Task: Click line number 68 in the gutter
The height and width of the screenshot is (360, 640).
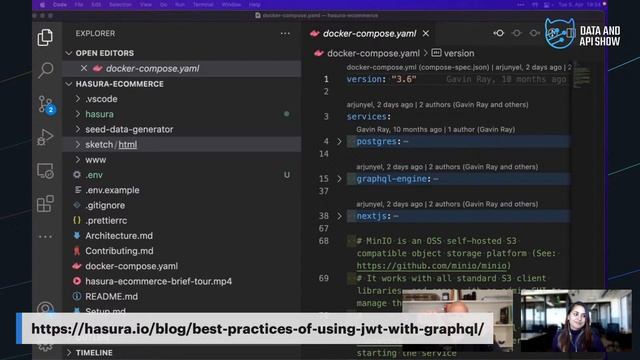Action: 323,241
